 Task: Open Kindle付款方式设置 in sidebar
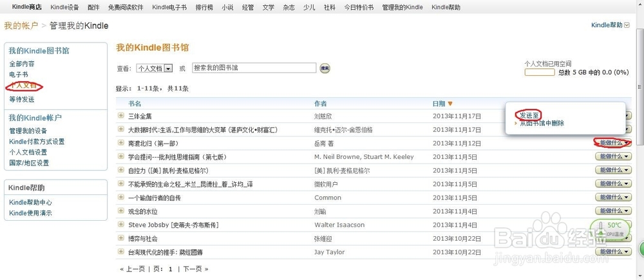click(37, 141)
